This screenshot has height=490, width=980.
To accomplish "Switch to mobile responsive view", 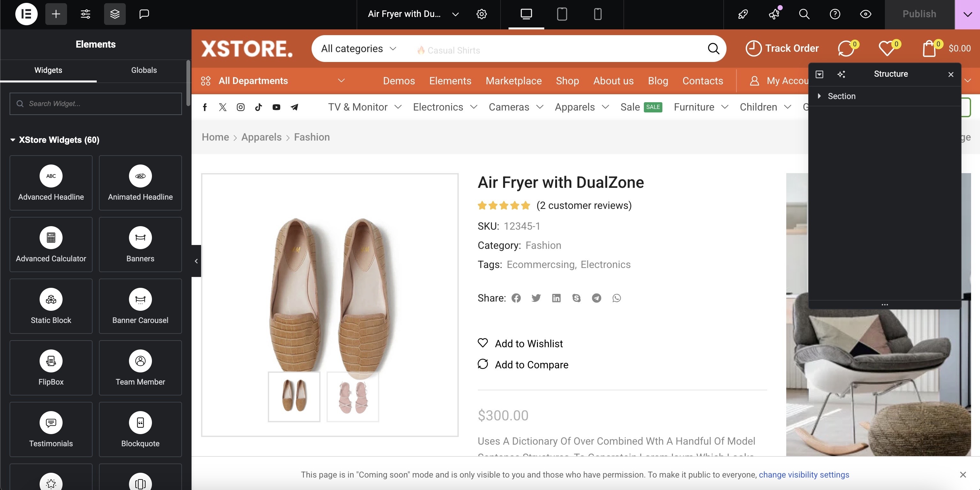I will click(598, 14).
